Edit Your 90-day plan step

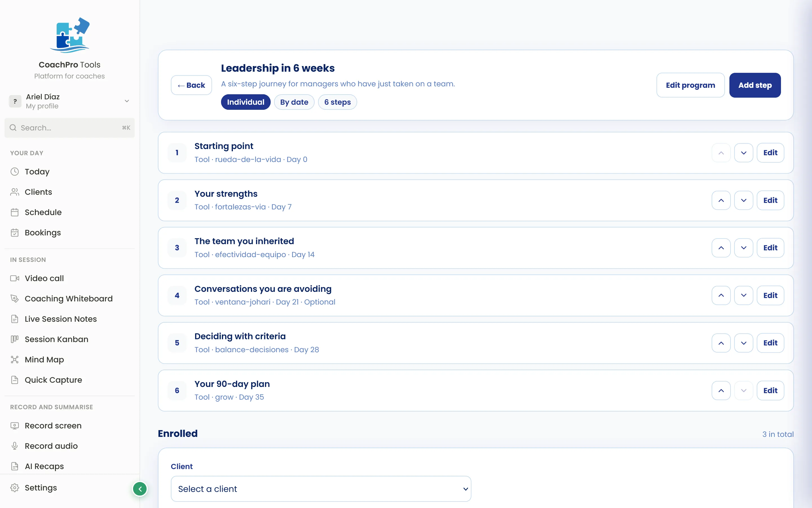(770, 390)
